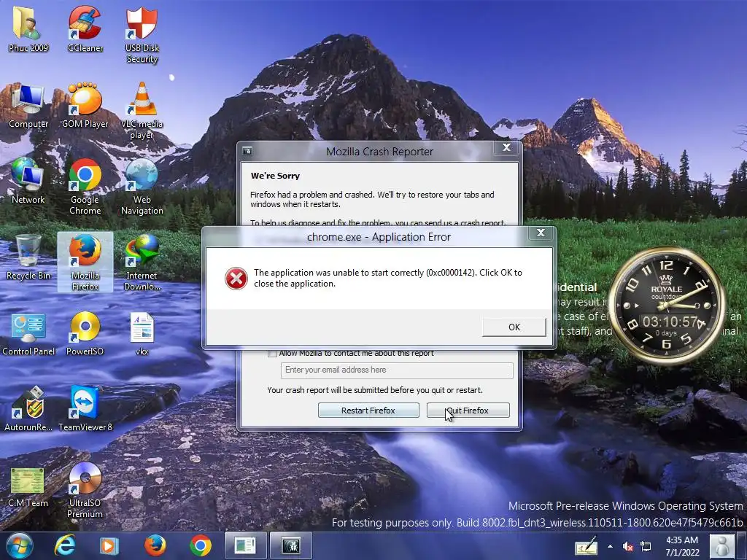The height and width of the screenshot is (560, 747).
Task: Launch CCleaner from the desktop
Action: point(85,28)
